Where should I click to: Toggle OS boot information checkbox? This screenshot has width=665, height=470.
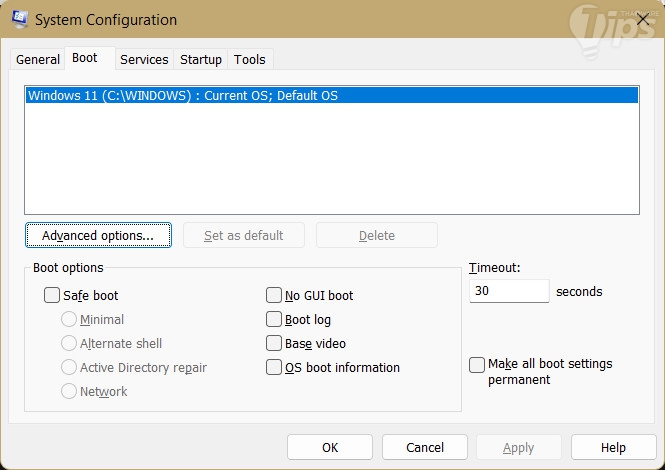point(274,367)
